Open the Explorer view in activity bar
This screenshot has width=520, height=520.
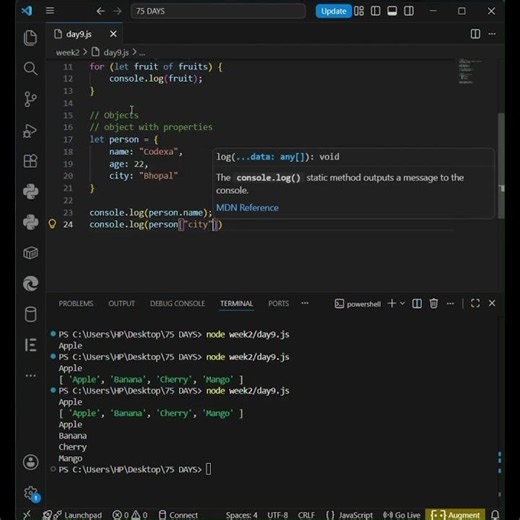pos(30,38)
